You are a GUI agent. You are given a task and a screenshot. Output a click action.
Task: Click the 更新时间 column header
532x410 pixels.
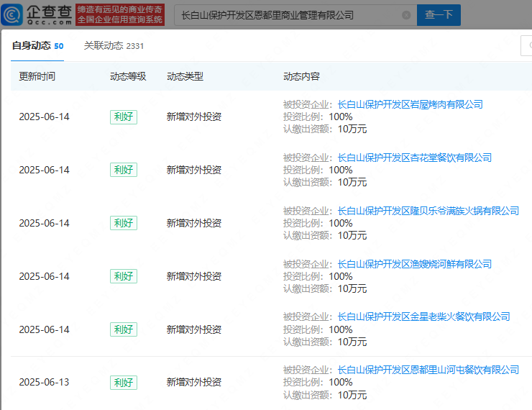tap(37, 76)
